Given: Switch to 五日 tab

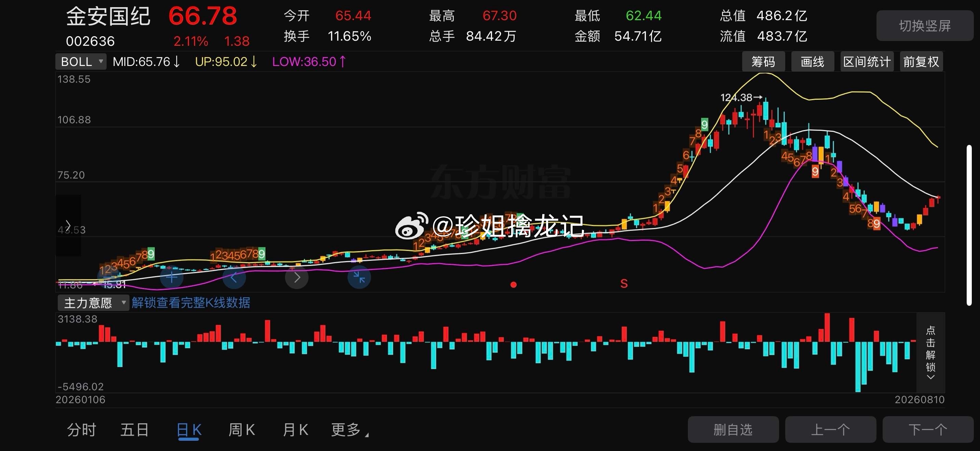Looking at the screenshot, I should click(134, 430).
